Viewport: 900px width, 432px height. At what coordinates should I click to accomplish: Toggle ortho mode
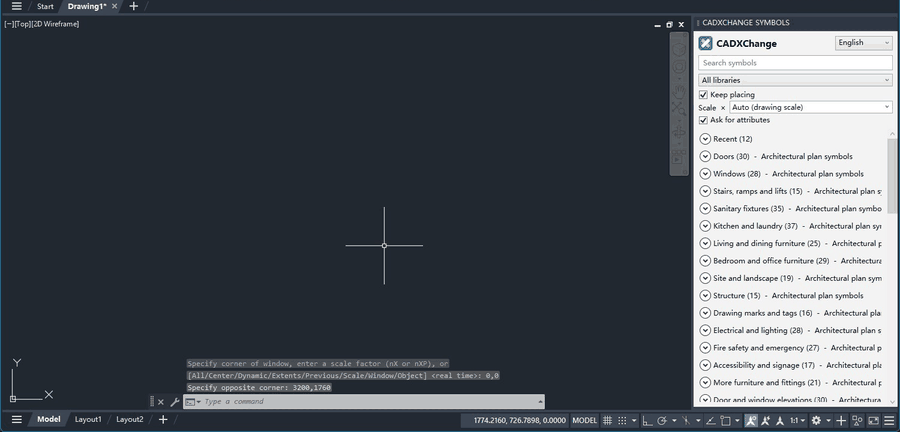(647, 421)
